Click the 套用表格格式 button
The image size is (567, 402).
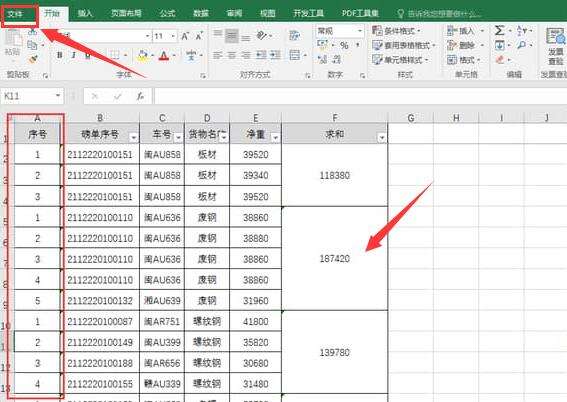[x=404, y=46]
